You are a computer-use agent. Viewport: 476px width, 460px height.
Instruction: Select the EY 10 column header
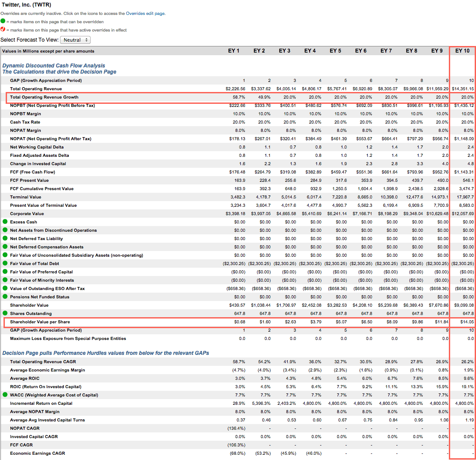pyautogui.click(x=462, y=51)
